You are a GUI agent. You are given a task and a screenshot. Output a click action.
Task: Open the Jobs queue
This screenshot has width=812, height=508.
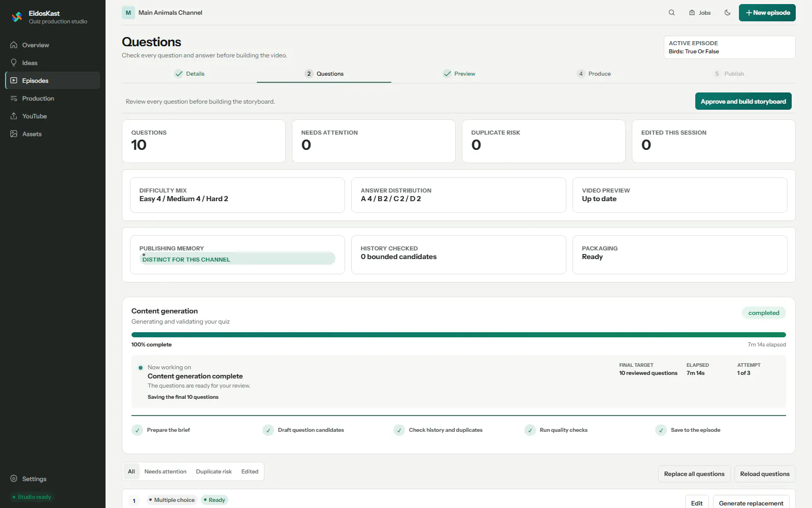[700, 13]
